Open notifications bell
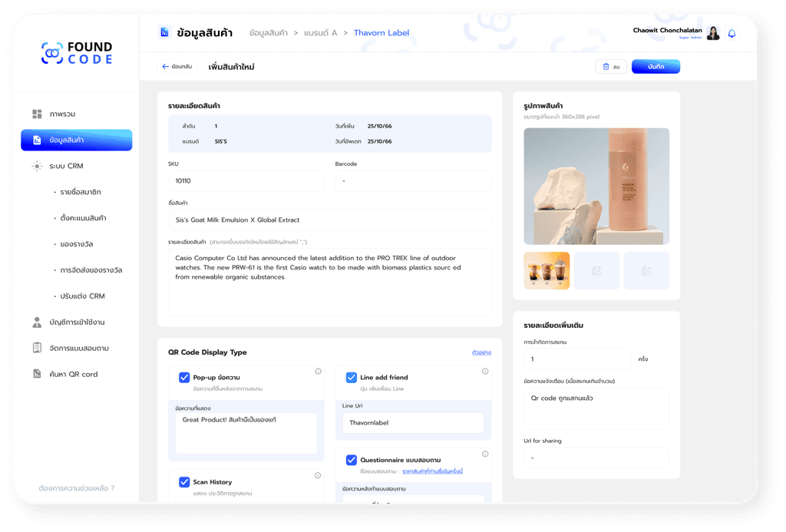The height and width of the screenshot is (532, 786). pos(732,33)
